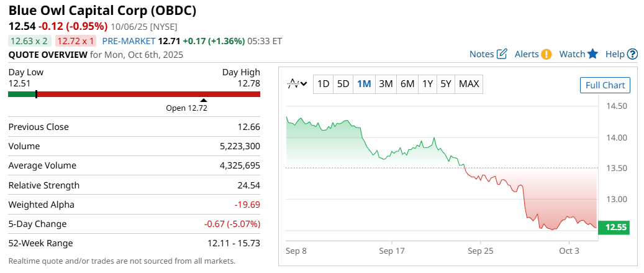Click the bid quote 12.63 x 2

[29, 41]
